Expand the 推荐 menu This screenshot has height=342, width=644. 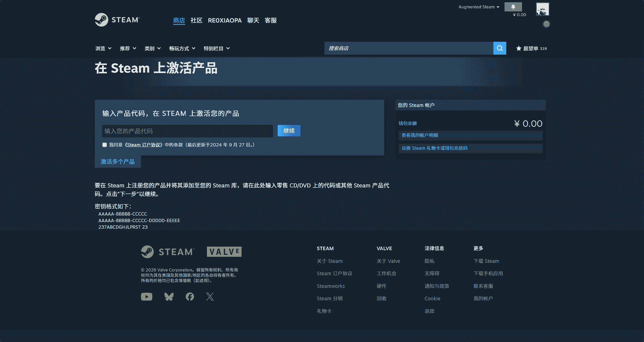click(128, 48)
